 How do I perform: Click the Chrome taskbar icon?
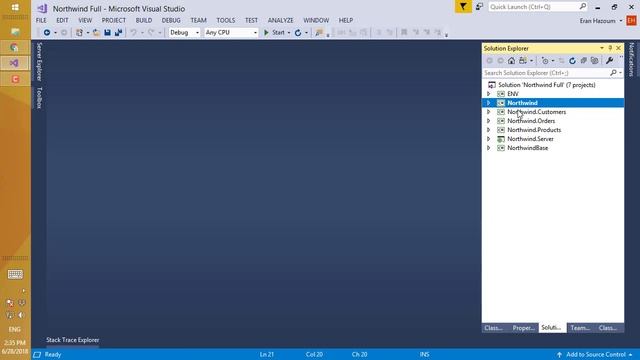point(15,47)
